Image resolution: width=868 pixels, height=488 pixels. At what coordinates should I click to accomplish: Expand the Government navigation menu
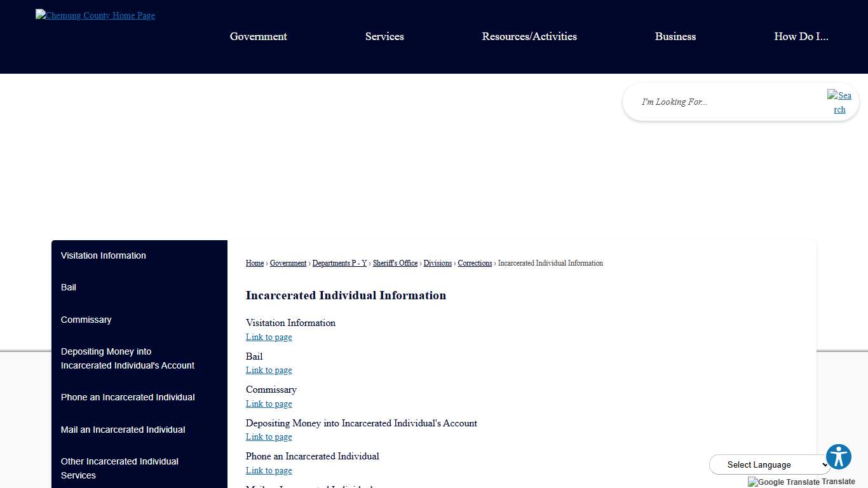[258, 36]
